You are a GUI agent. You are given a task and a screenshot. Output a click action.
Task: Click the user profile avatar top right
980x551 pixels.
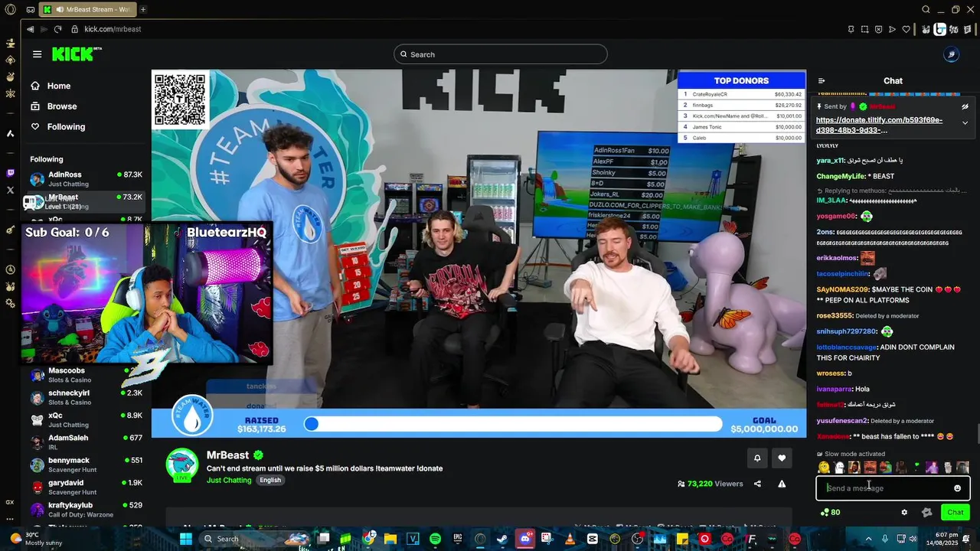(951, 54)
